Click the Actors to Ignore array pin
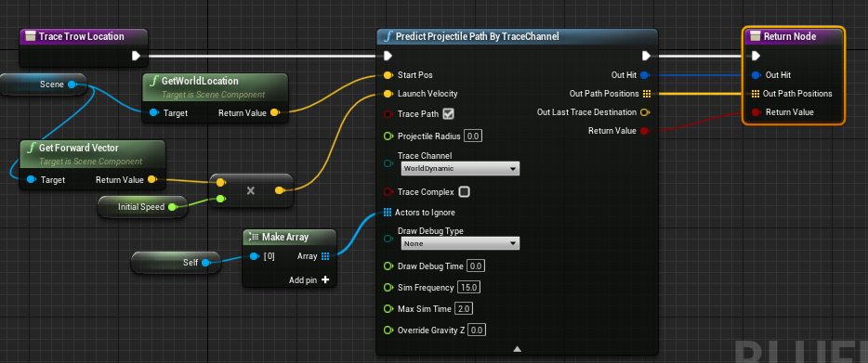 pos(388,213)
